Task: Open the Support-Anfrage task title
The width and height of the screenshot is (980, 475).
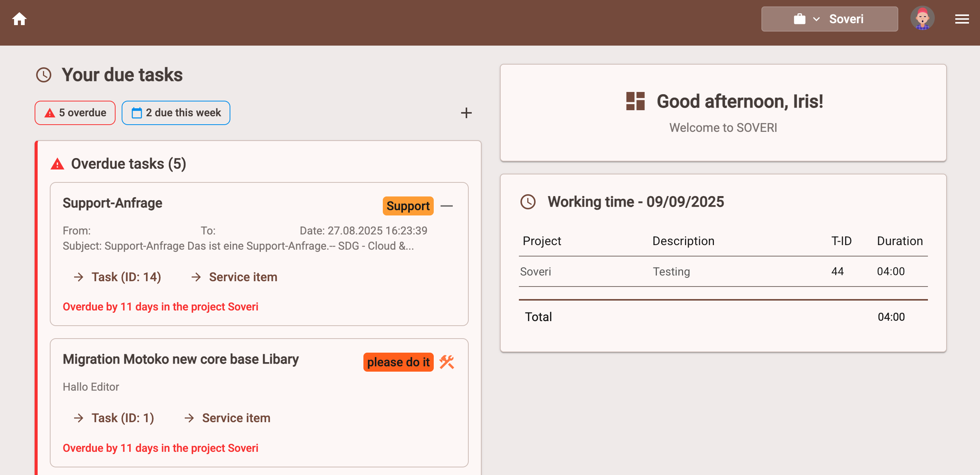Action: pos(112,203)
